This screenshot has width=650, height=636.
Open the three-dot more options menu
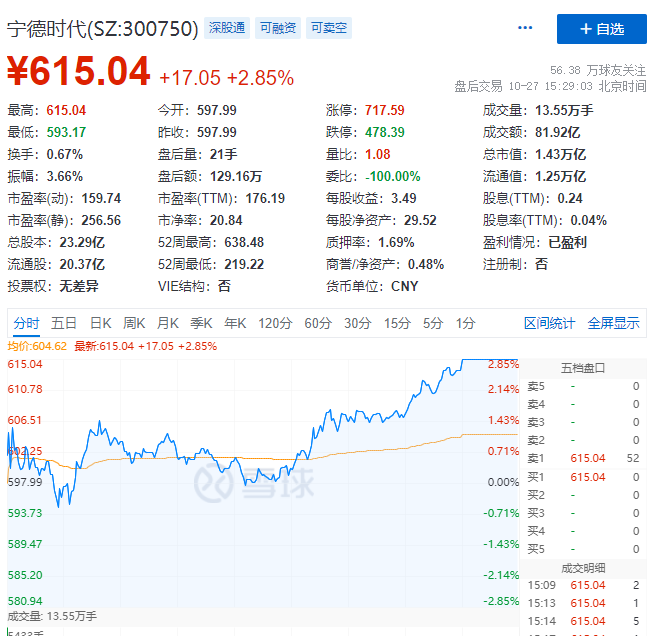tap(526, 29)
